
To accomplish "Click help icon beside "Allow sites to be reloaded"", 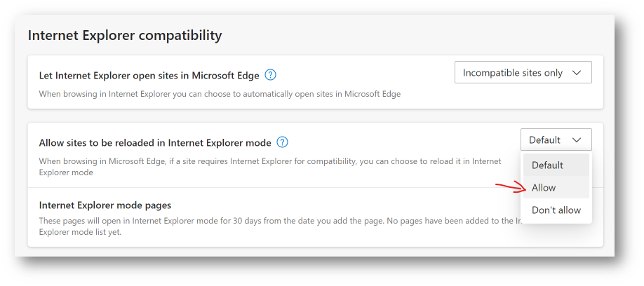I will point(282,142).
